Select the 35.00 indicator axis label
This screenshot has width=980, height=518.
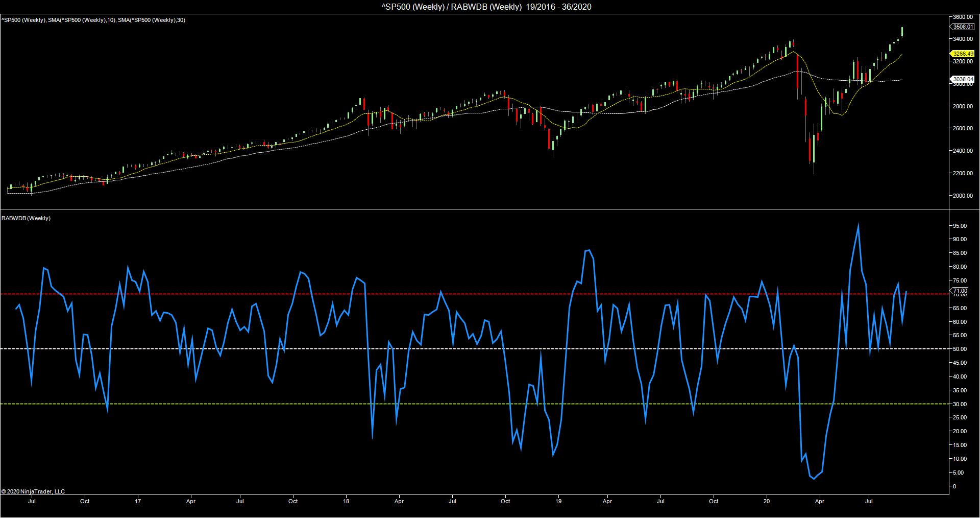pos(960,390)
